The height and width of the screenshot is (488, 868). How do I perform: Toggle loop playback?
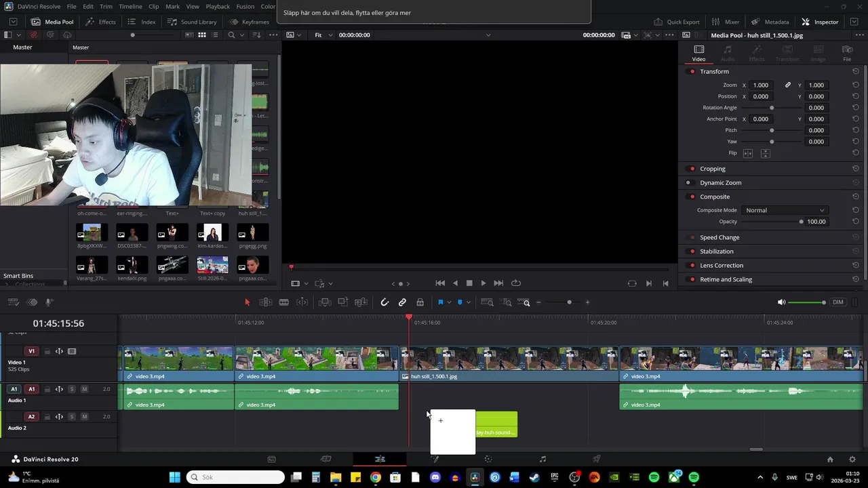tap(516, 283)
